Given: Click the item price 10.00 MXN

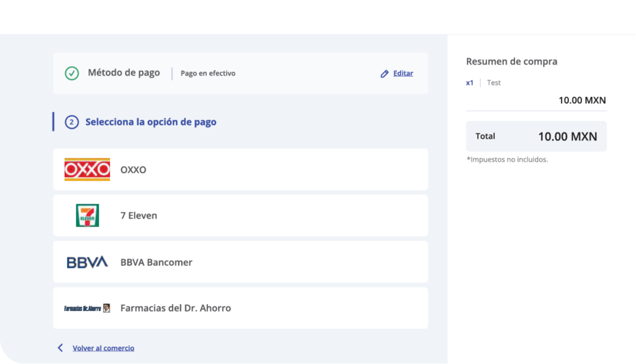Looking at the screenshot, I should pyautogui.click(x=582, y=100).
